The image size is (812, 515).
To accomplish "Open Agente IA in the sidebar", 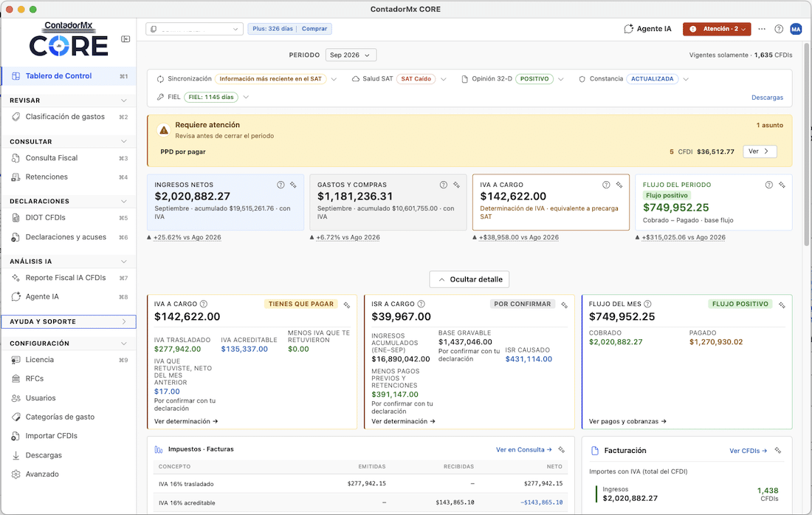I will click(x=69, y=297).
